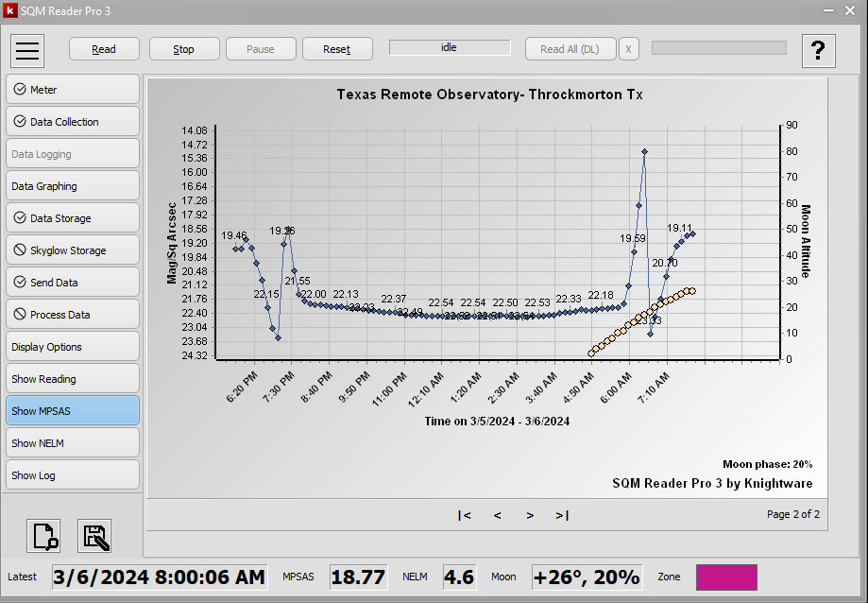868x603 pixels.
Task: Go to the first graph page
Action: [x=464, y=515]
